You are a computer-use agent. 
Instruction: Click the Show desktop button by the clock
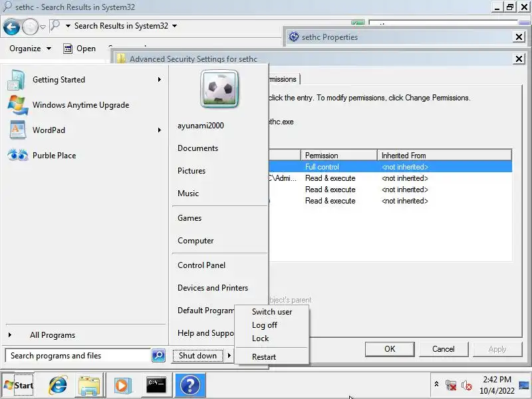(x=524, y=385)
